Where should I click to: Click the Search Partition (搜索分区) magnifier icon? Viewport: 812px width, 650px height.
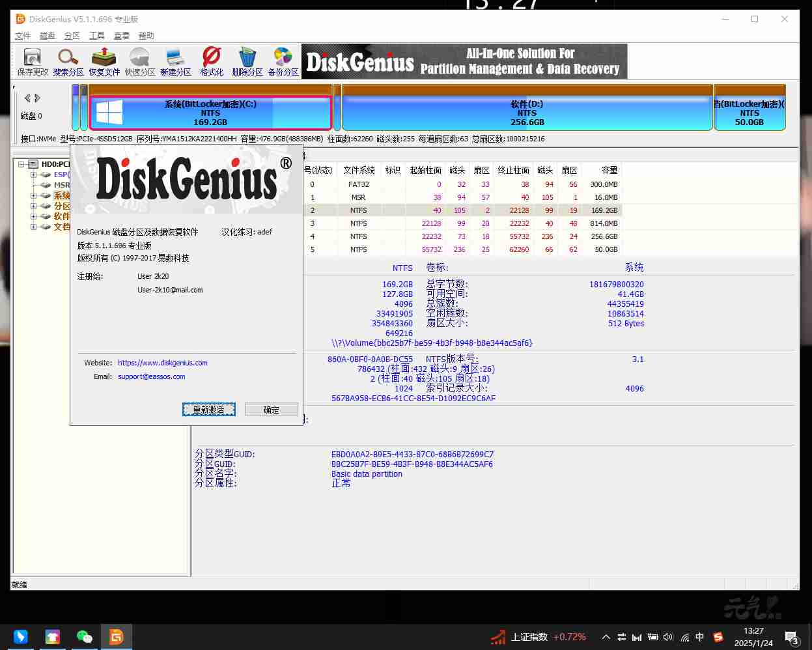[68, 61]
